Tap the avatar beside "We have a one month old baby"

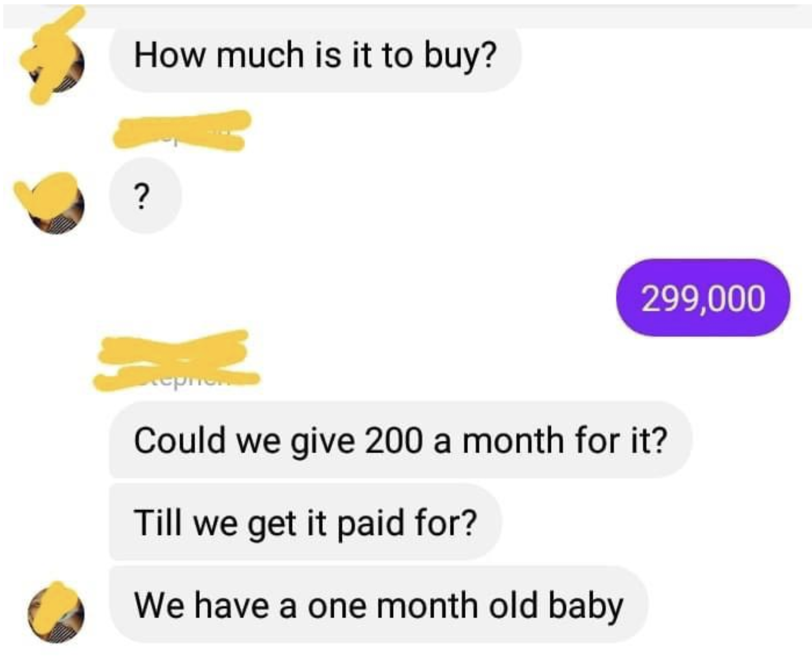coord(56,612)
